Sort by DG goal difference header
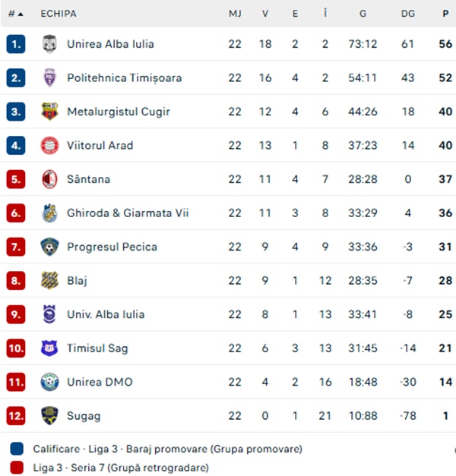The height and width of the screenshot is (476, 456). 407,14
